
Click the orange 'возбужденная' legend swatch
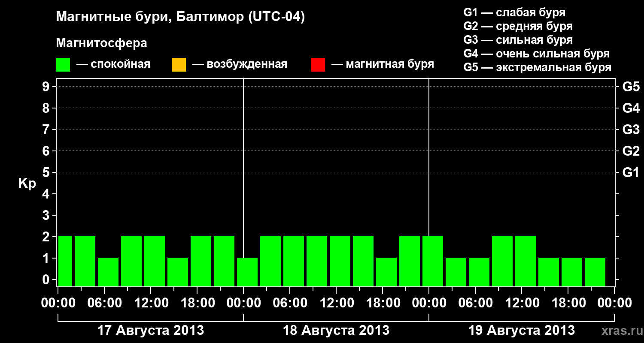[179, 65]
